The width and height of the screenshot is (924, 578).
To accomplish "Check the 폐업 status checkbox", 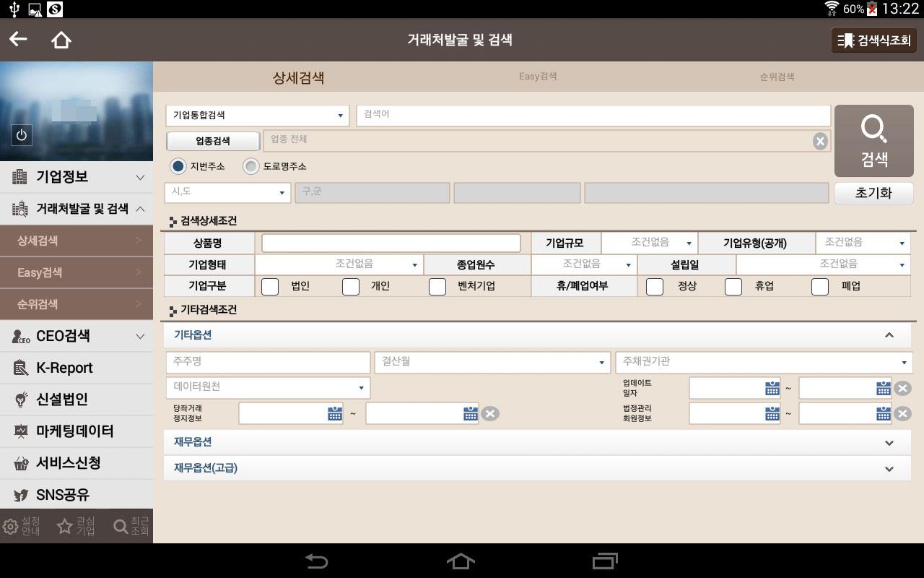I will tap(820, 286).
